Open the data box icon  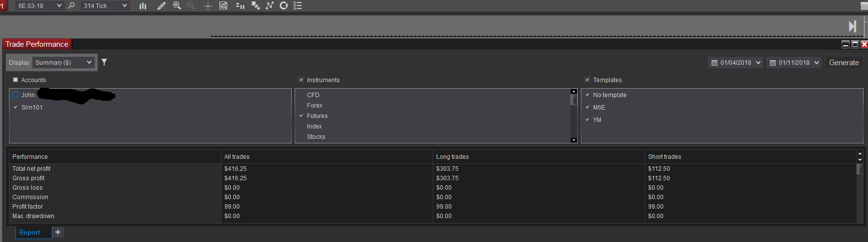point(223,6)
